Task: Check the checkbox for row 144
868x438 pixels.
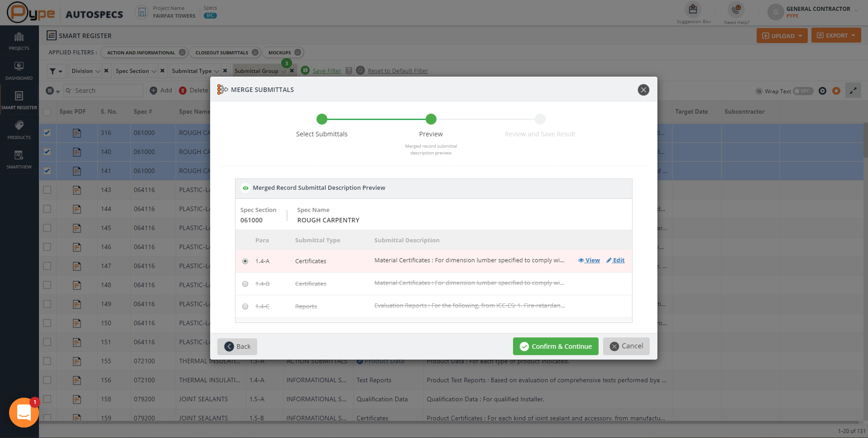Action: point(47,209)
